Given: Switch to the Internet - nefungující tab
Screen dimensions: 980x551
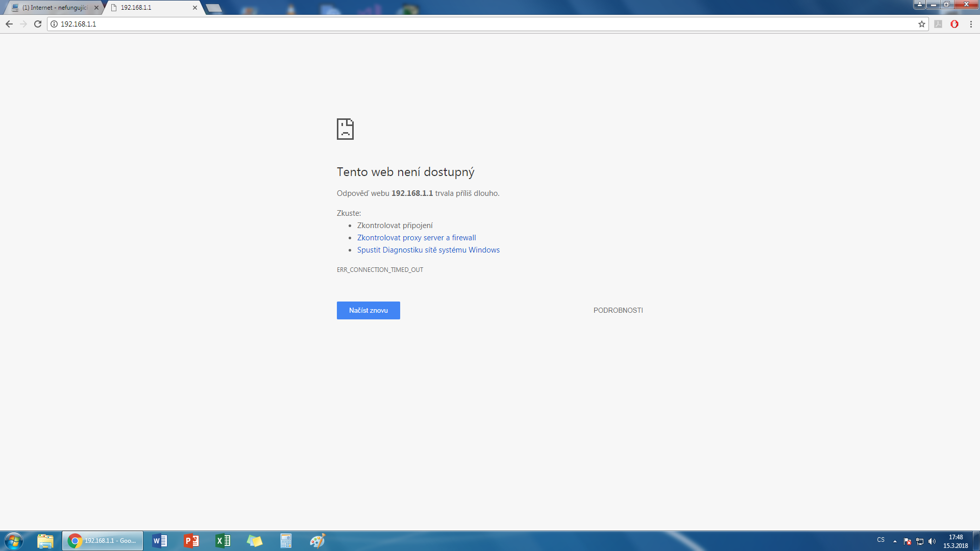Looking at the screenshot, I should click(55, 8).
